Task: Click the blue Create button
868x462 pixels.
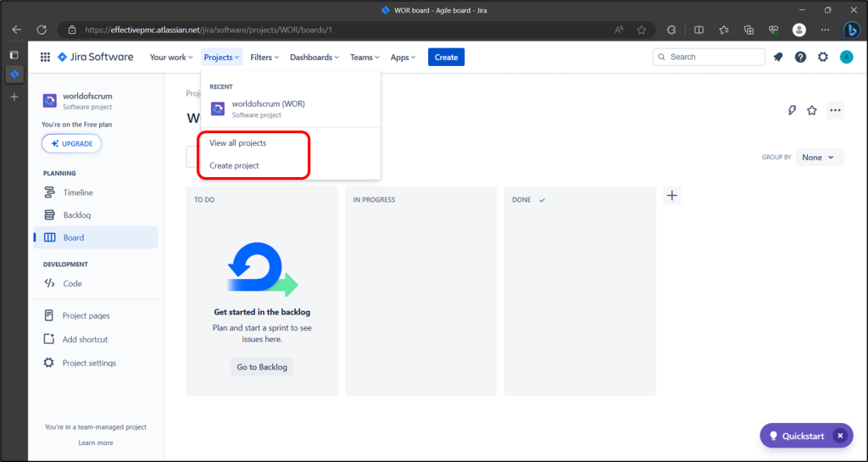Action: [x=446, y=57]
